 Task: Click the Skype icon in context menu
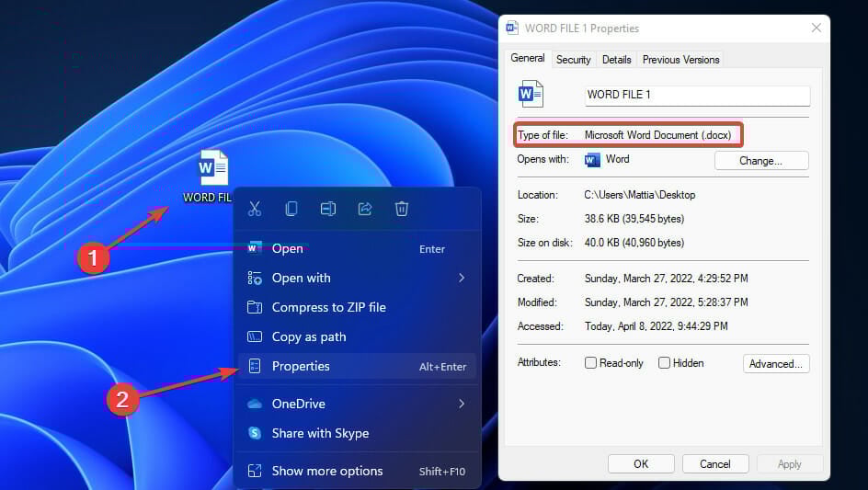point(255,433)
